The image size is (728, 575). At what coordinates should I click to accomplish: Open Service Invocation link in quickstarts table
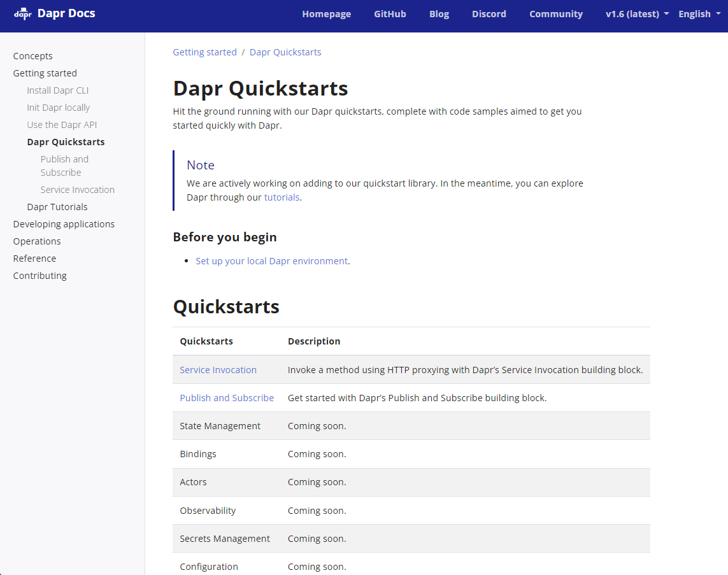click(218, 370)
